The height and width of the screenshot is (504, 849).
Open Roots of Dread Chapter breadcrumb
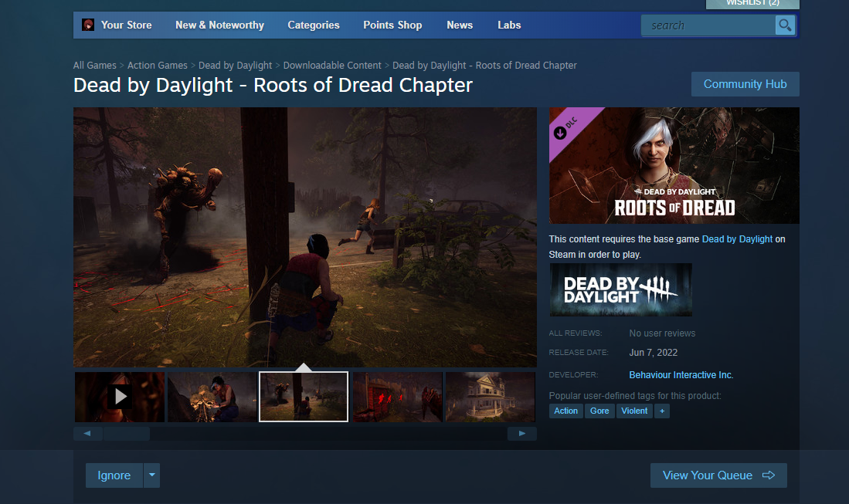[484, 66]
